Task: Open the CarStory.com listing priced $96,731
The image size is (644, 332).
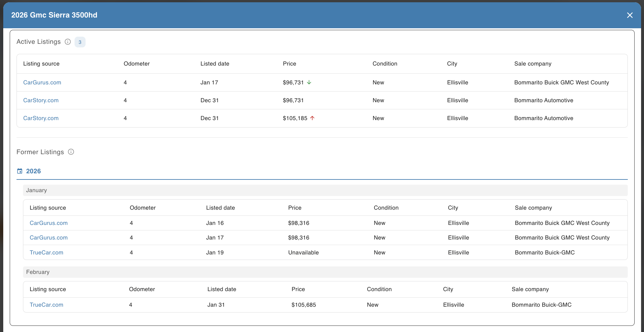Action: (41, 100)
